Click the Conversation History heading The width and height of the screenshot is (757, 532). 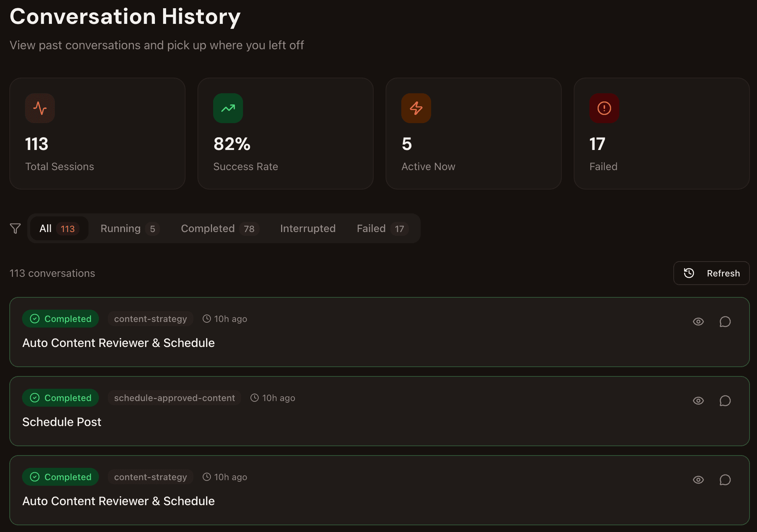click(x=125, y=17)
